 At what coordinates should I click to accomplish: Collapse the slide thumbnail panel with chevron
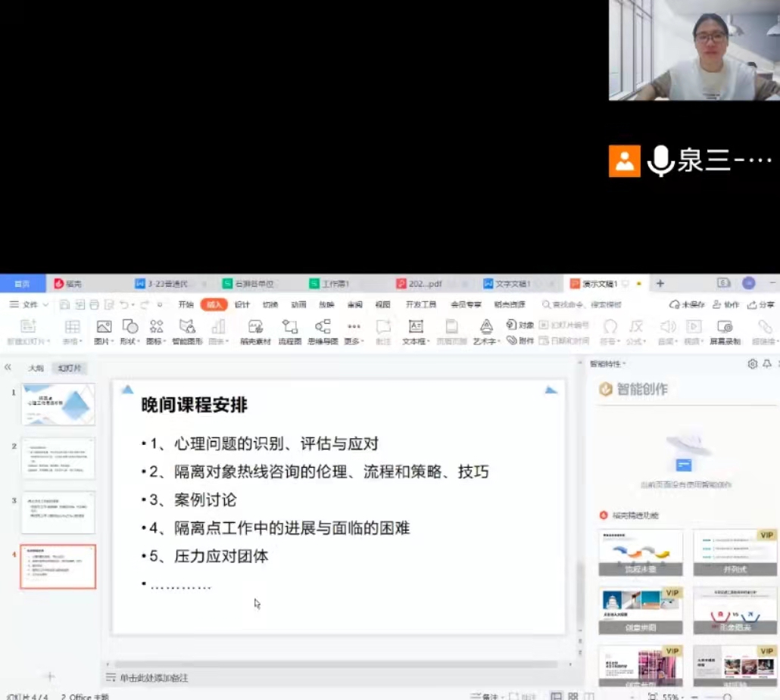(8, 368)
